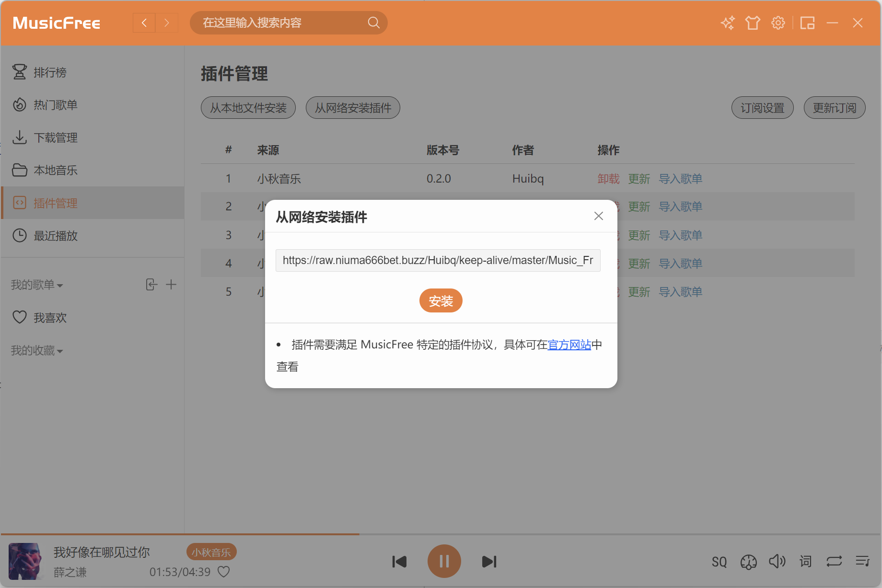Viewport: 882px width, 588px height.
Task: Click the 小秋音乐 source tag in player
Action: pyautogui.click(x=211, y=552)
